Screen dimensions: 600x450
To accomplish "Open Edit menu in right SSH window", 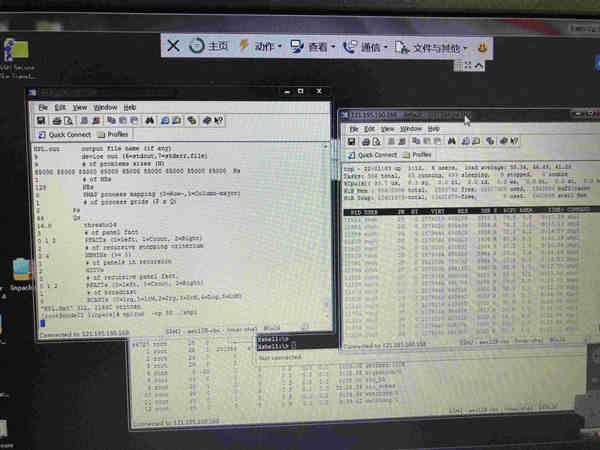I will point(369,129).
